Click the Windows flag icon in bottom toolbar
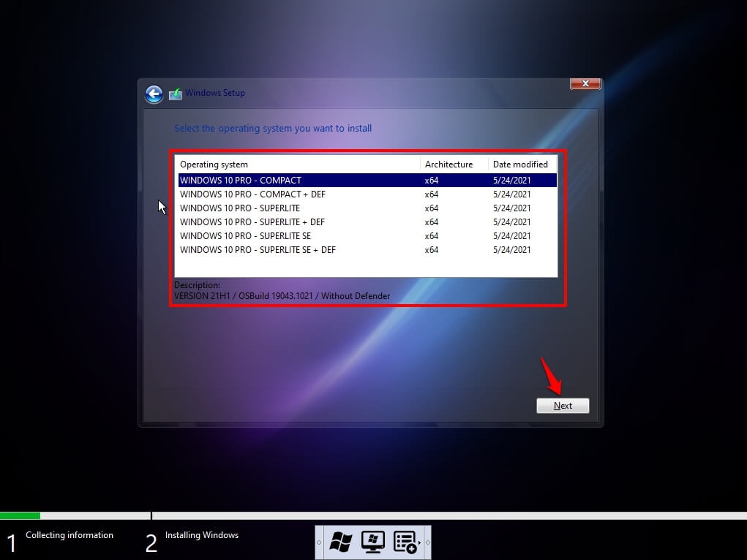Image resolution: width=747 pixels, height=560 pixels. [x=340, y=542]
